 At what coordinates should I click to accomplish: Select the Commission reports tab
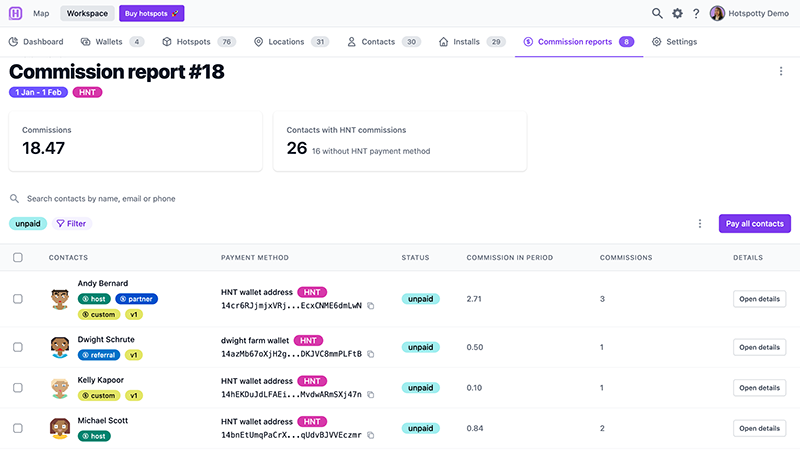[579, 42]
